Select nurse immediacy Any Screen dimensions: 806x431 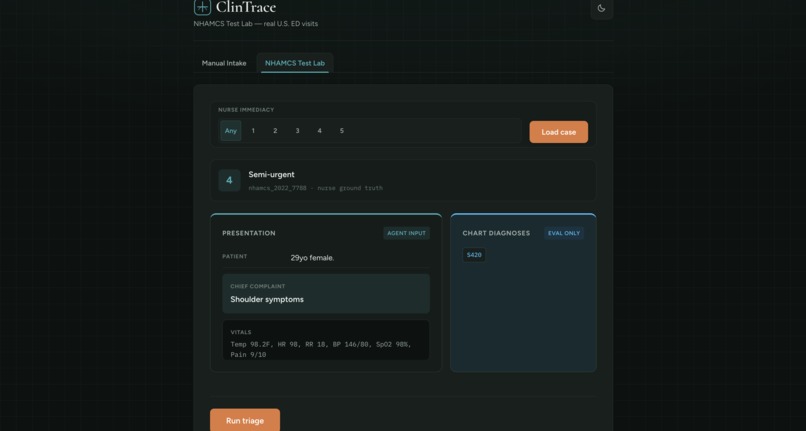click(x=231, y=131)
